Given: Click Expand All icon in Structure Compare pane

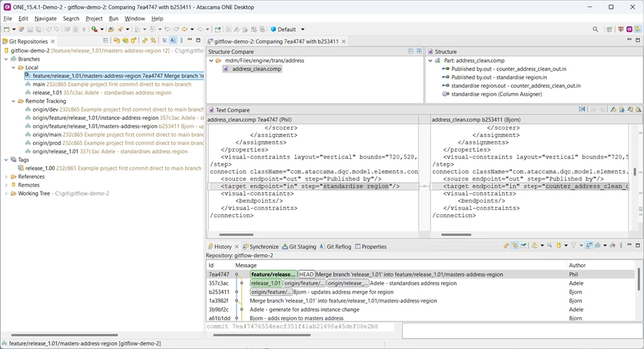Looking at the screenshot, I should pyautogui.click(x=419, y=51).
